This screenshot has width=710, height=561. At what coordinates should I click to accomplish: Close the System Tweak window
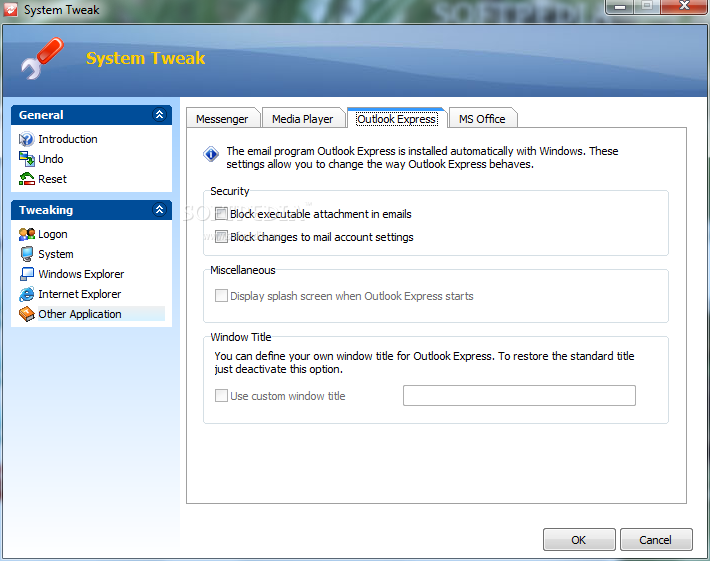(684, 7)
